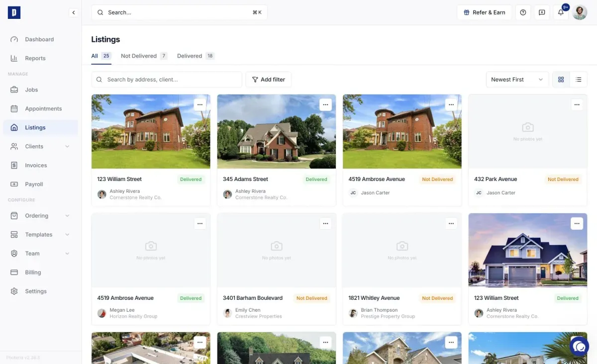Click the Billing card icon in the sidebar
This screenshot has width=597, height=364.
coord(14,272)
